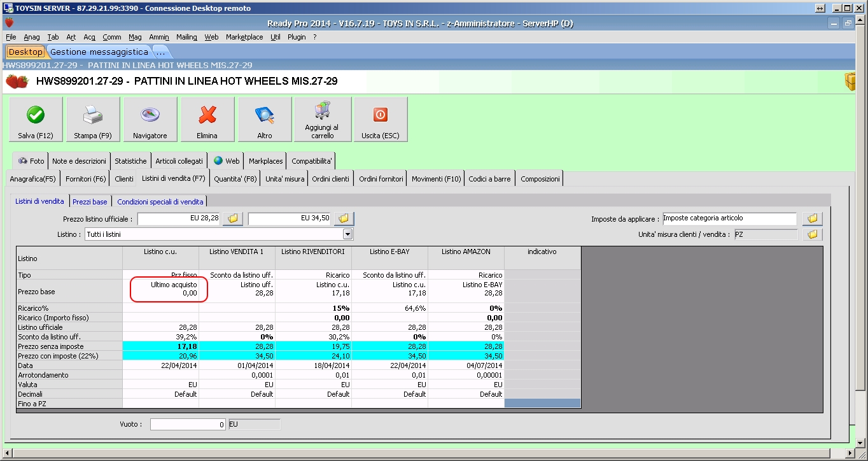The image size is (868, 461).
Task: Open the Marketplace menu
Action: click(x=244, y=37)
